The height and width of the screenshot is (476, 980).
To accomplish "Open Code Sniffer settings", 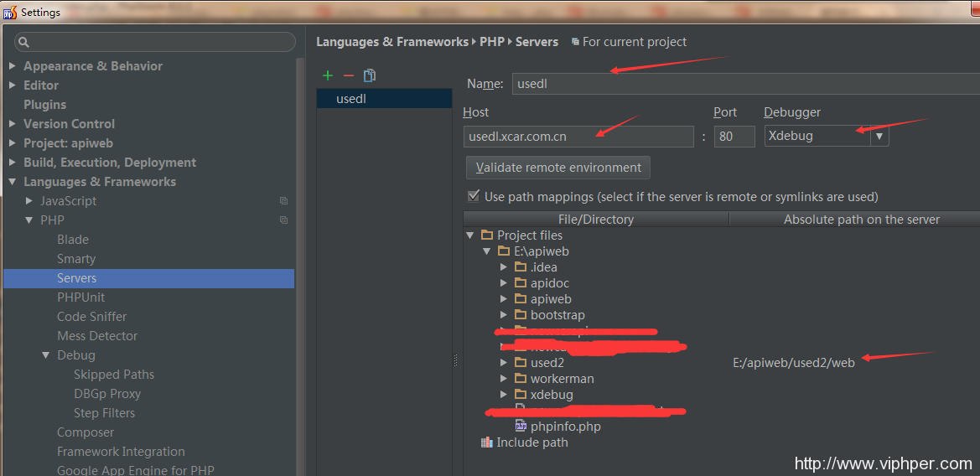I will point(92,317).
